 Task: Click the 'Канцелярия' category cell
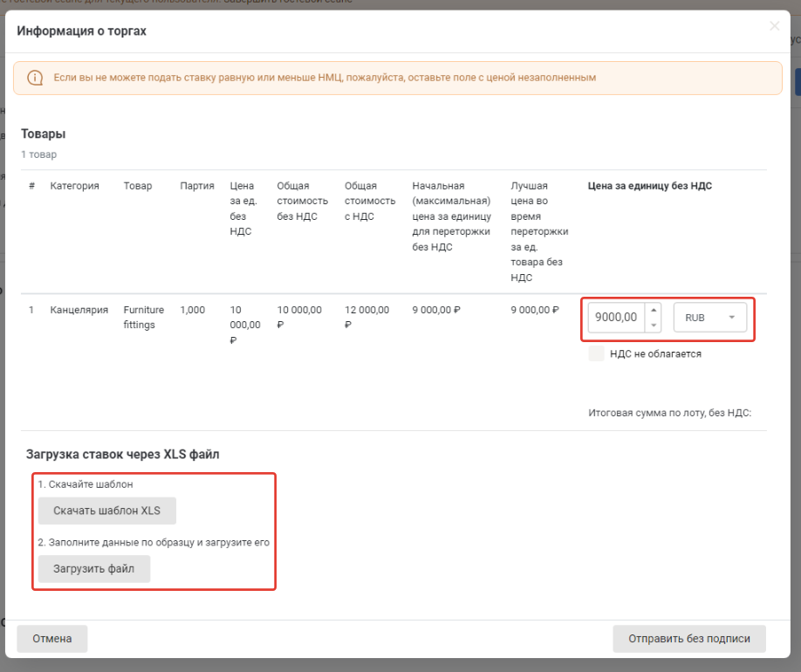(x=79, y=310)
